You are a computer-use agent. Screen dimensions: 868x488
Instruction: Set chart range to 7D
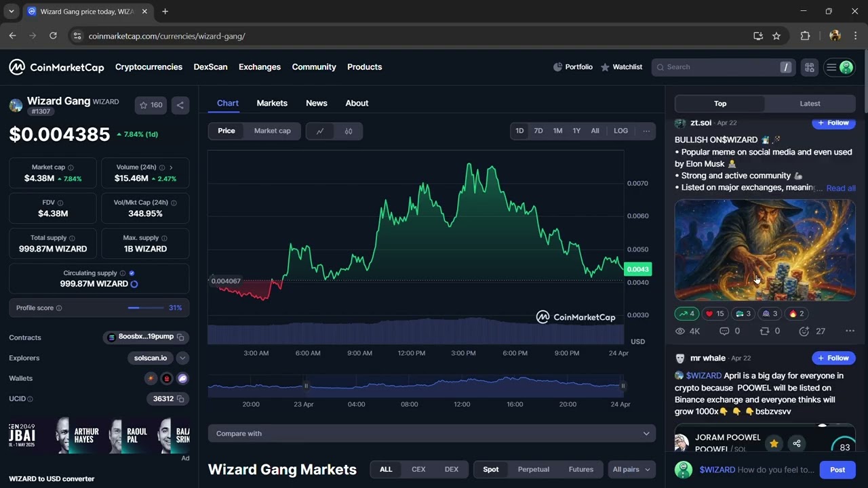point(538,131)
